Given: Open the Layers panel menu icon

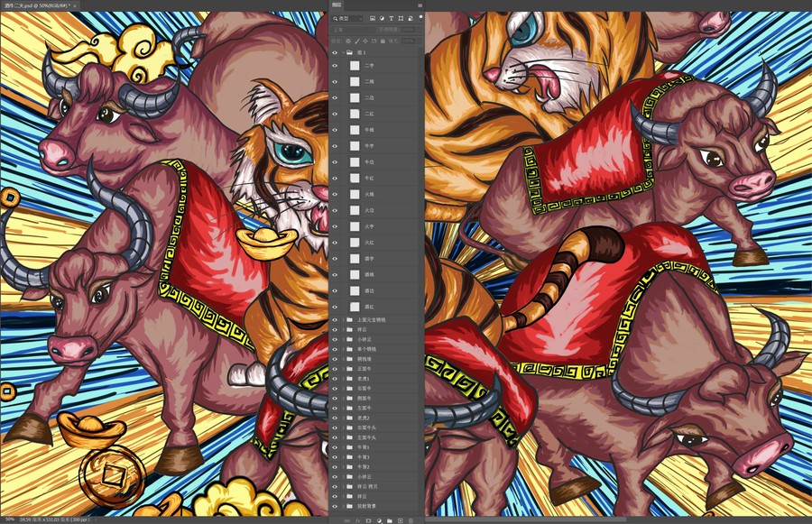Looking at the screenshot, I should [420, 5].
